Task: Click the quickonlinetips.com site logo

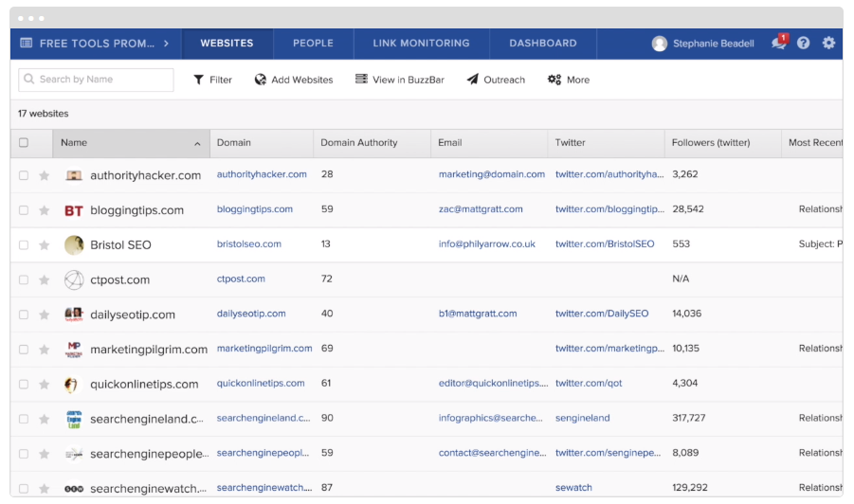Action: coord(74,385)
